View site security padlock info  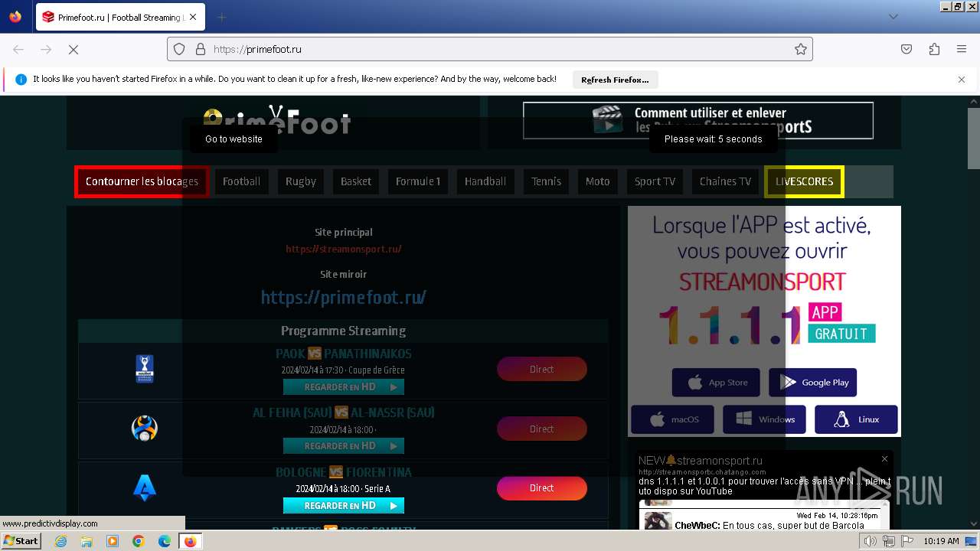[x=201, y=49]
